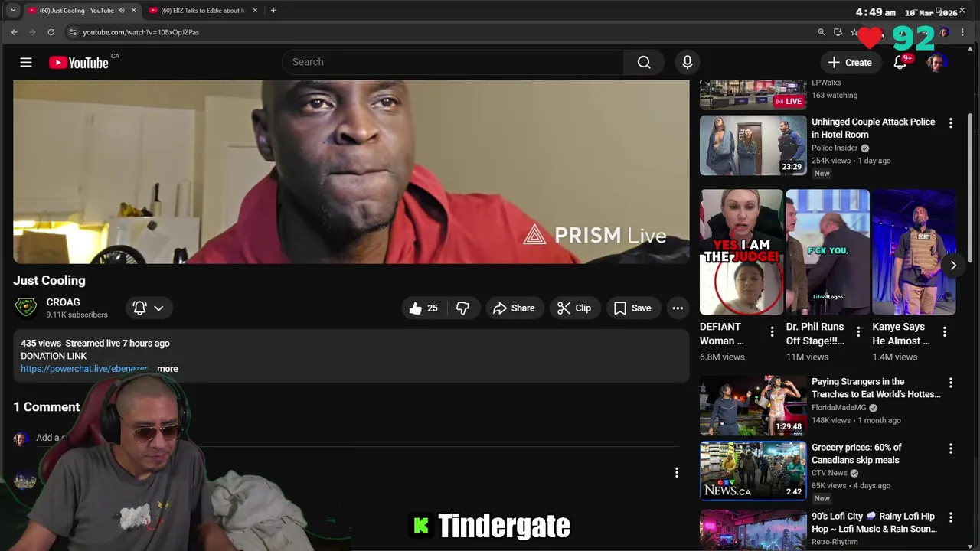Open more actions ellipsis under video
Image resolution: width=980 pixels, height=551 pixels.
(678, 308)
